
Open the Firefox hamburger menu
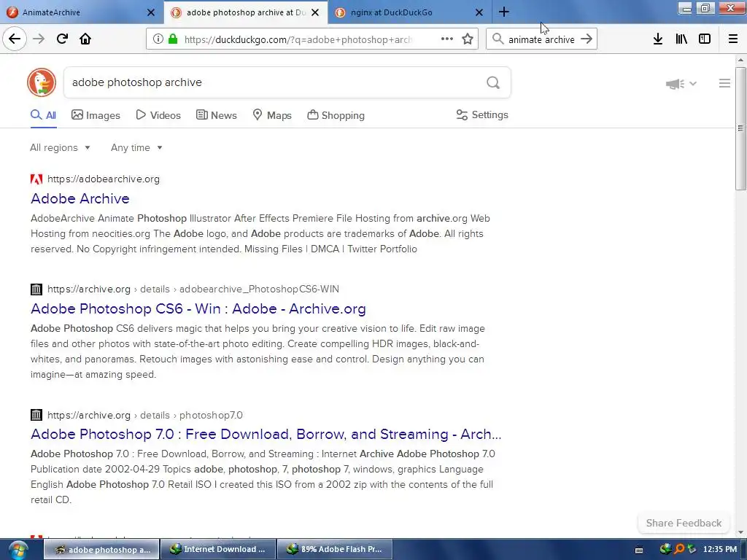coord(733,39)
